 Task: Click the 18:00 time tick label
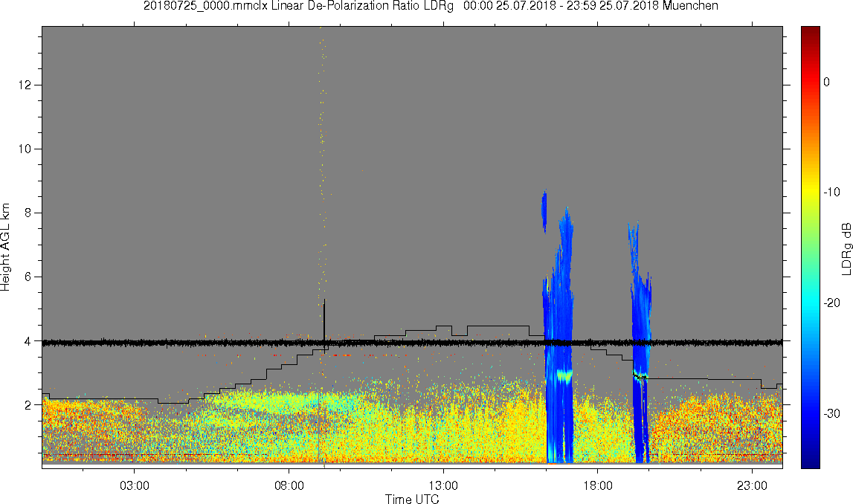pos(598,485)
